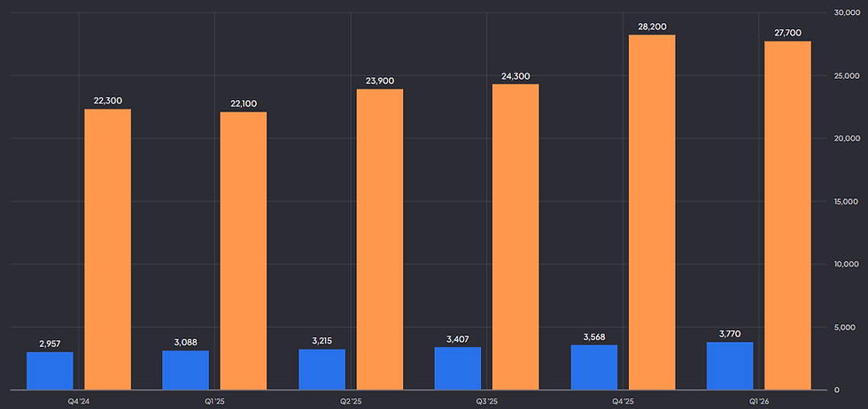Select the orange bar labeled 27,700
The width and height of the screenshot is (868, 409).
pyautogui.click(x=788, y=215)
